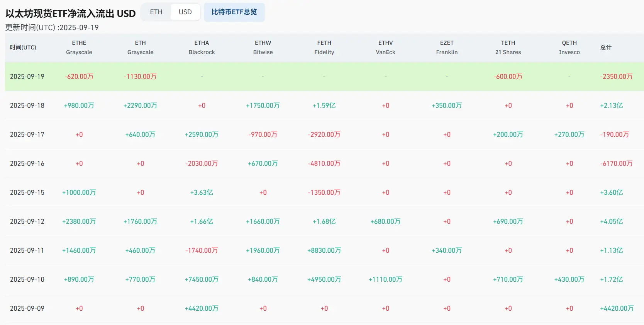Select the +1110.00万 VanEck cell

[386, 279]
